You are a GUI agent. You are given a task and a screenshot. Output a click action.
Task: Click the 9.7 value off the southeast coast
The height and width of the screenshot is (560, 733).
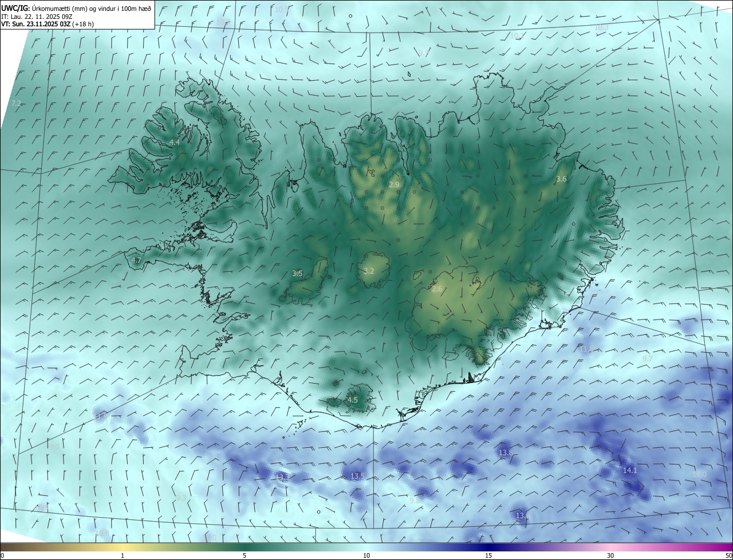(x=648, y=358)
